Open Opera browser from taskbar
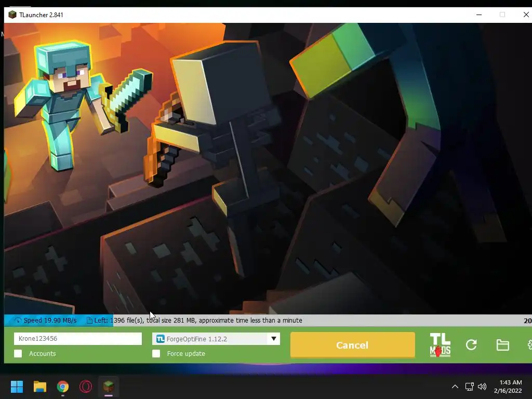The width and height of the screenshot is (532, 399). pos(86,387)
